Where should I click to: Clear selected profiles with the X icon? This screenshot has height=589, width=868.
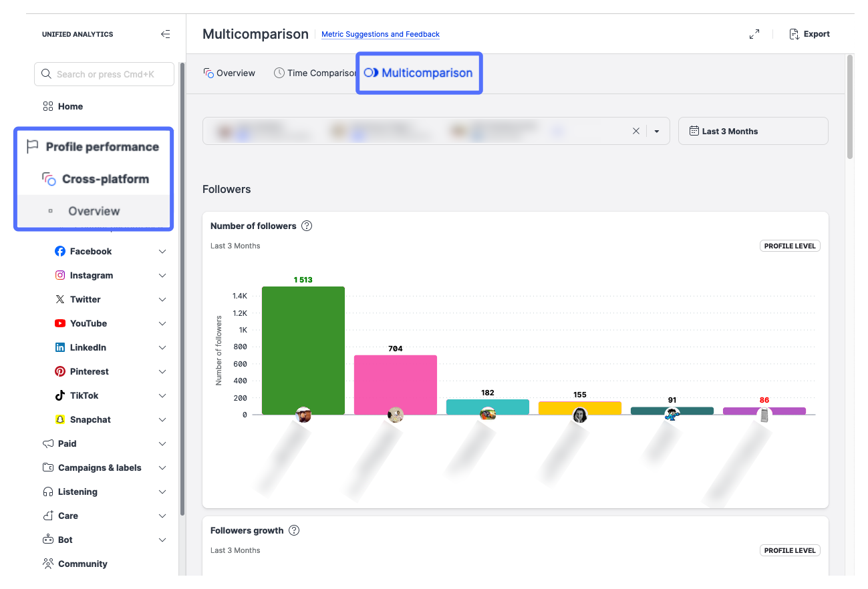click(x=635, y=131)
